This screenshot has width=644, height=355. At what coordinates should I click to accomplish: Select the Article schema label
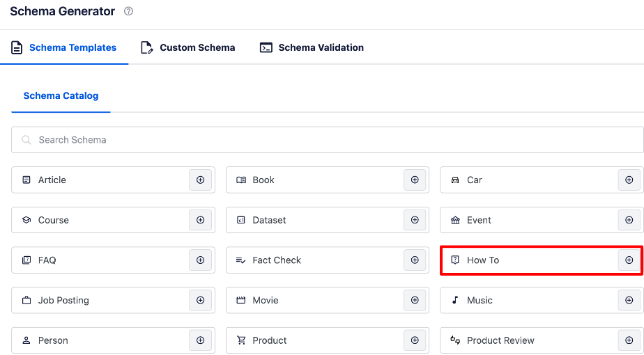[52, 180]
